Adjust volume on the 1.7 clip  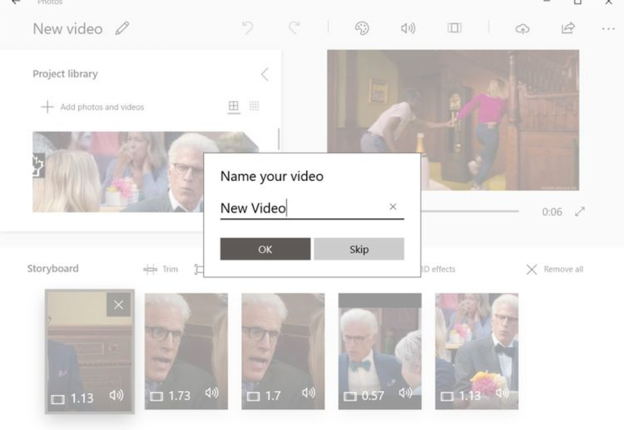pos(308,393)
